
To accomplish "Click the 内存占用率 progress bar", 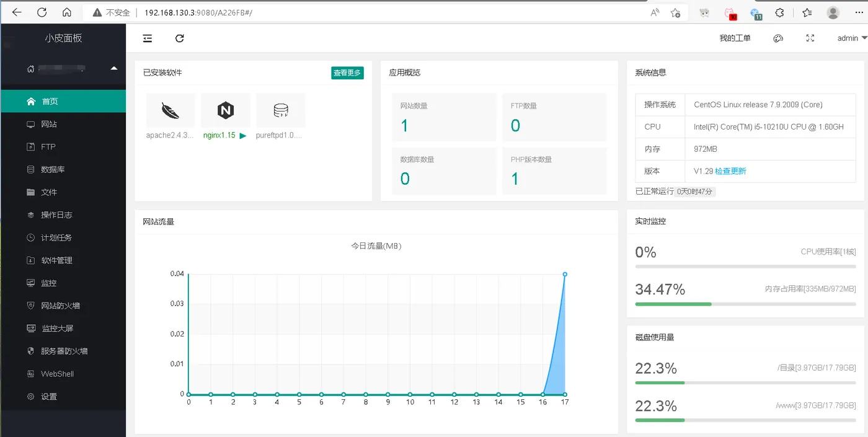I will tap(745, 304).
